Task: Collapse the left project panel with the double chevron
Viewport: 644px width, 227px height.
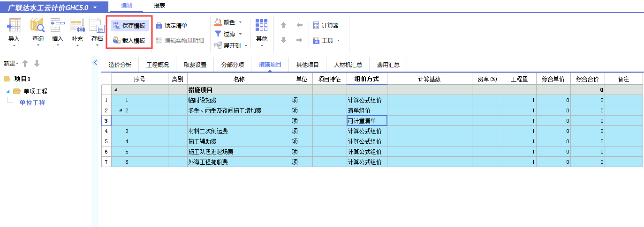Action: (94, 63)
